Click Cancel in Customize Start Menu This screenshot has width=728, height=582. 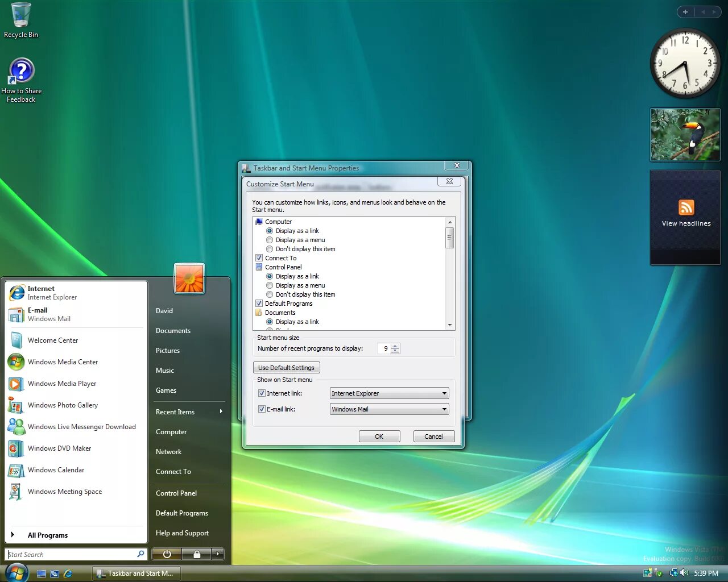tap(433, 436)
